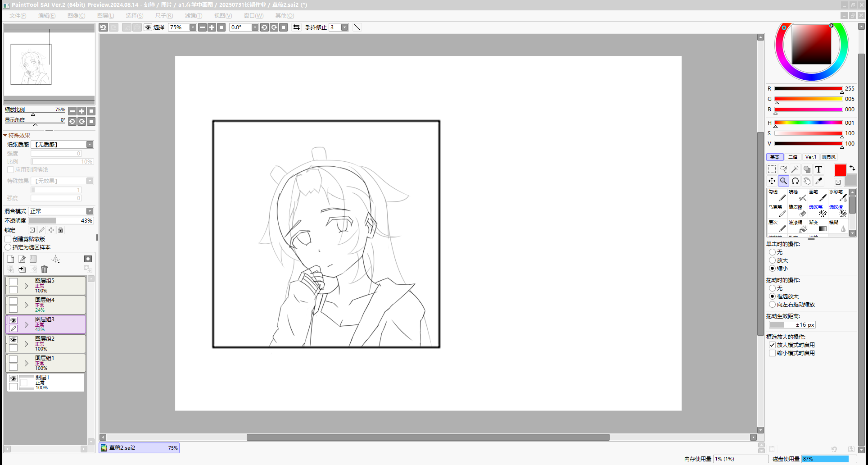Pick the Eyedropper color picker tool
The width and height of the screenshot is (868, 465).
818,181
